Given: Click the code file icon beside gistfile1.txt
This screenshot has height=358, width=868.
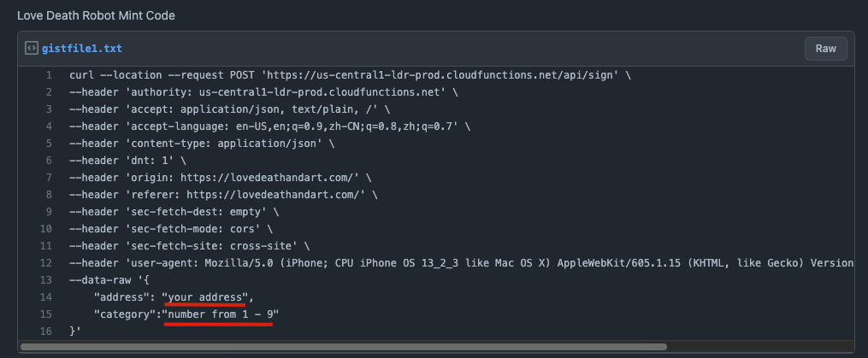Looking at the screenshot, I should click(31, 49).
